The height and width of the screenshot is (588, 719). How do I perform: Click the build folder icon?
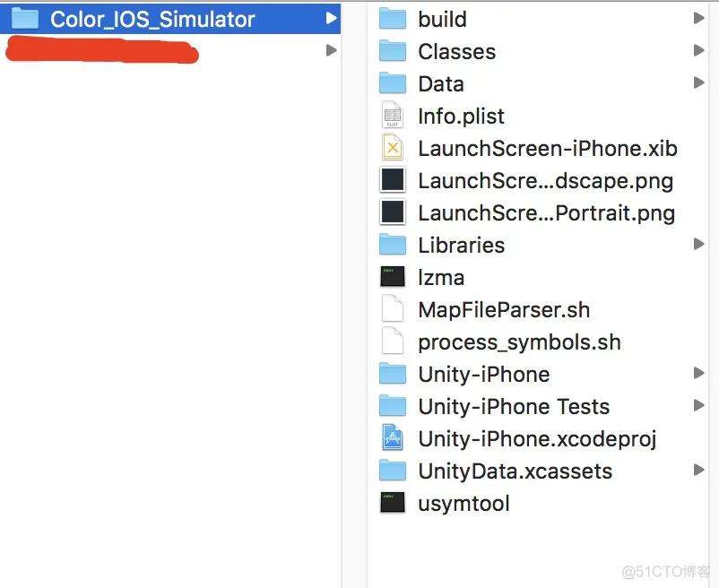(393, 19)
